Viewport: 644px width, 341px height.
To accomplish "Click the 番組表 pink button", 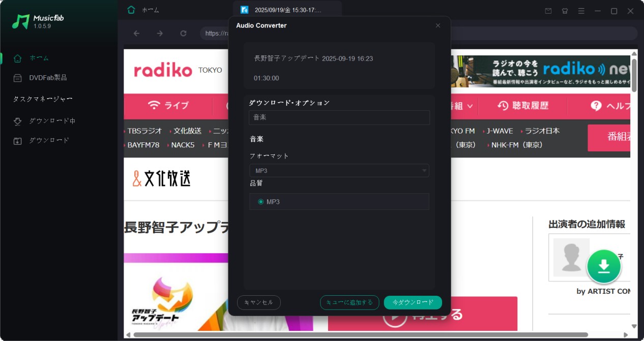I will click(x=609, y=138).
